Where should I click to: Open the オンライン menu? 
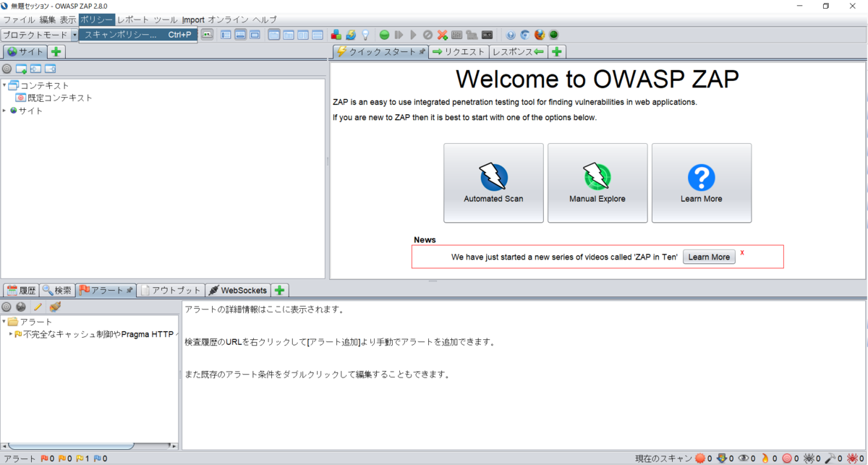pos(229,20)
